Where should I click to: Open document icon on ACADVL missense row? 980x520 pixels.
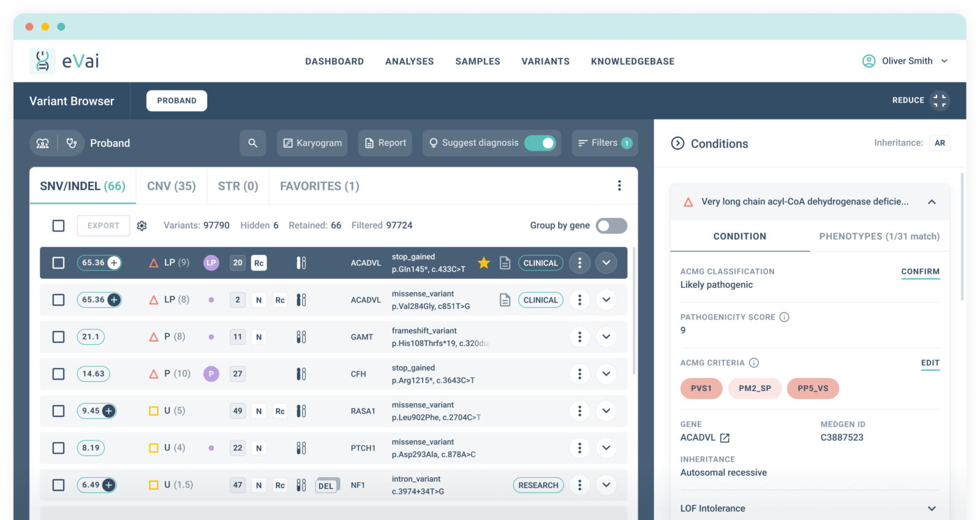click(x=505, y=300)
